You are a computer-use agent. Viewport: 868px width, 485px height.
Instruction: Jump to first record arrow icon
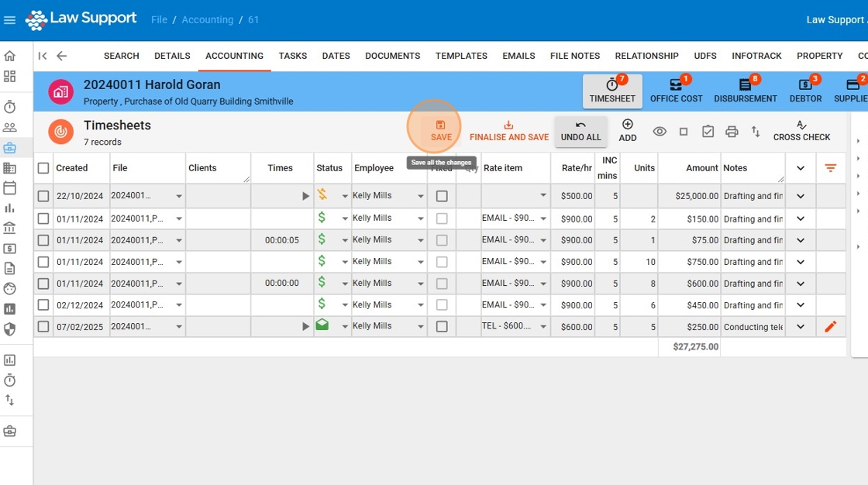[x=43, y=56]
